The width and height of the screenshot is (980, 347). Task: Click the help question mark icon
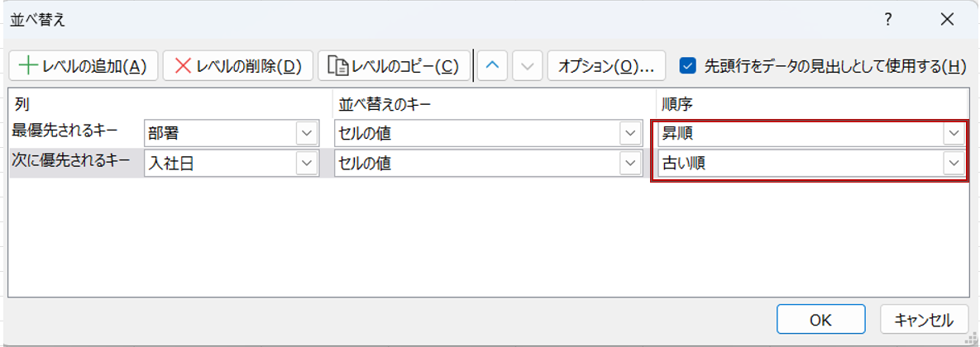point(887,19)
